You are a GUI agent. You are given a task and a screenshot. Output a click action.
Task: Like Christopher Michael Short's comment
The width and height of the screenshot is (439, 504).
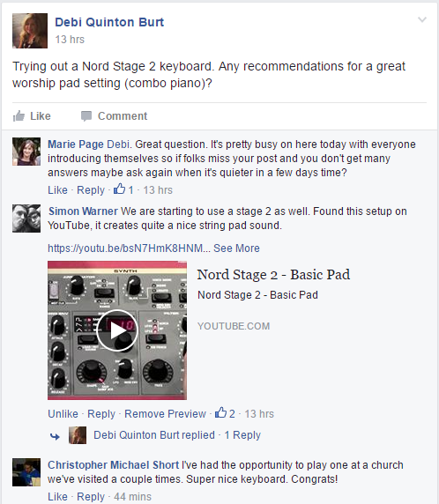pyautogui.click(x=57, y=497)
